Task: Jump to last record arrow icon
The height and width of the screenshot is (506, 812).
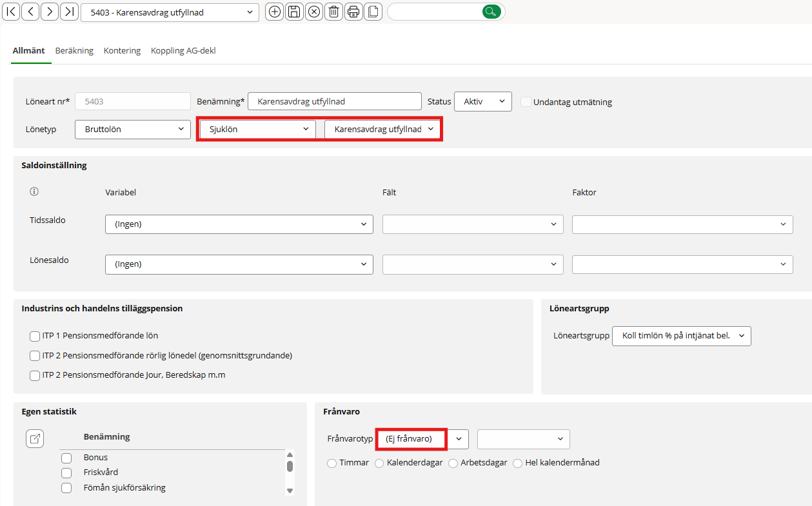Action: (69, 12)
